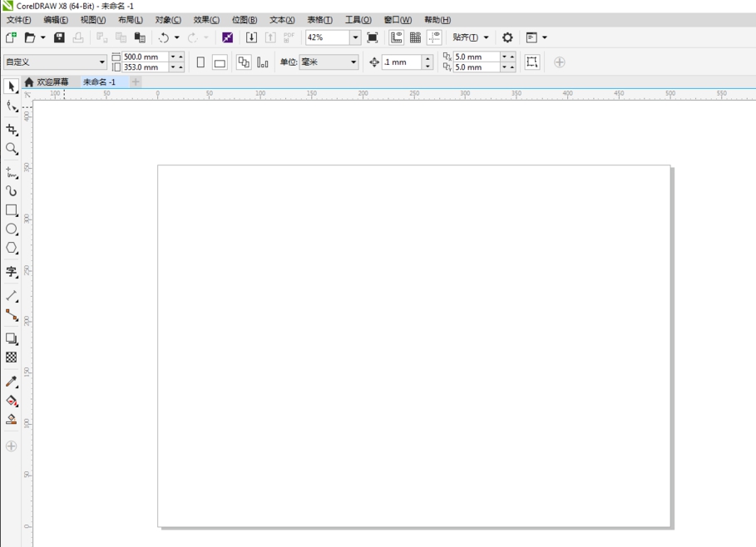Pick the Color Eyedropper tool
Screen dimensions: 756x547
click(x=12, y=382)
